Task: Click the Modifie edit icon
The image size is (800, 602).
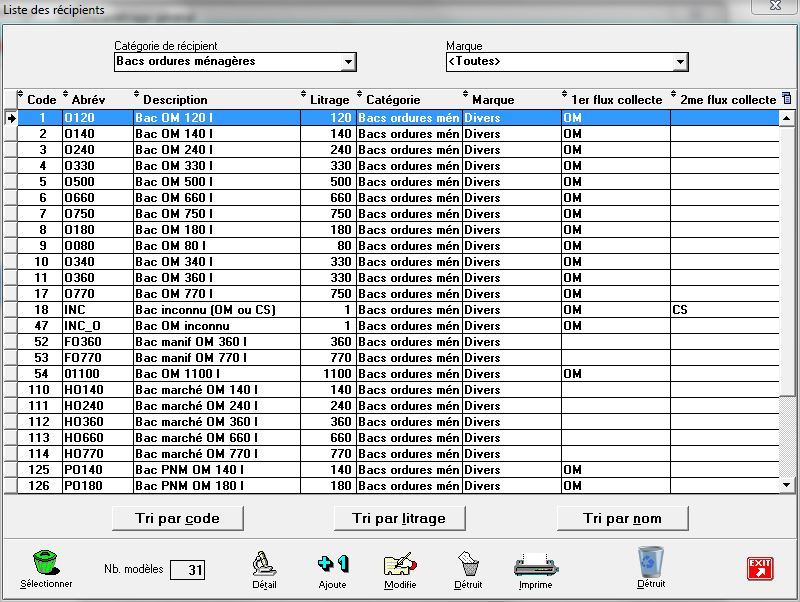Action: click(400, 563)
